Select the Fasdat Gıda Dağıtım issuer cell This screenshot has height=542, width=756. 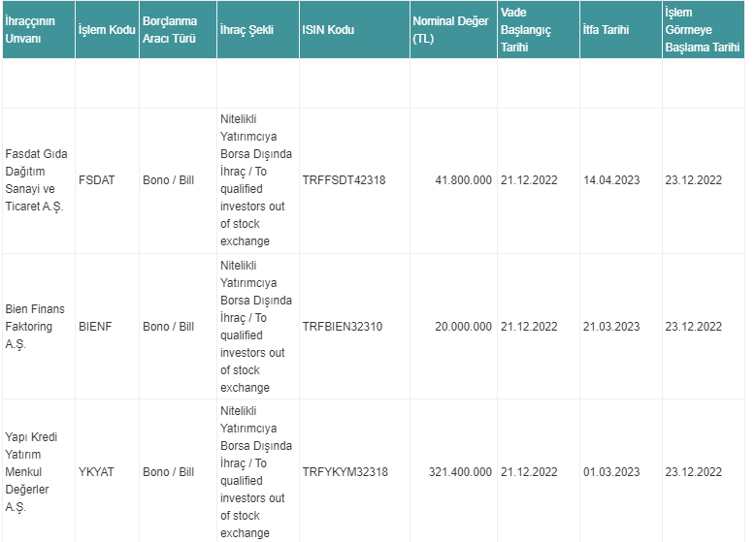point(39,180)
